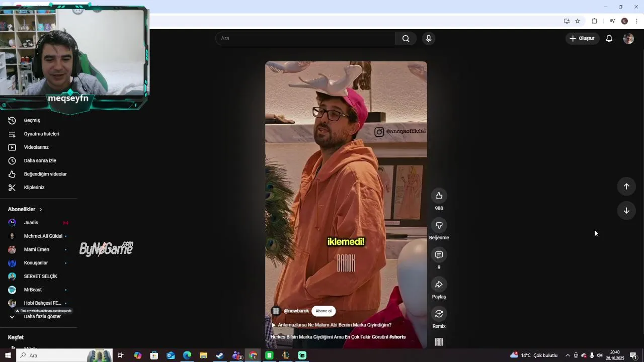Screen dimensions: 644x362
Task: Open Microsoft Edge from the taskbar
Action: point(187,355)
